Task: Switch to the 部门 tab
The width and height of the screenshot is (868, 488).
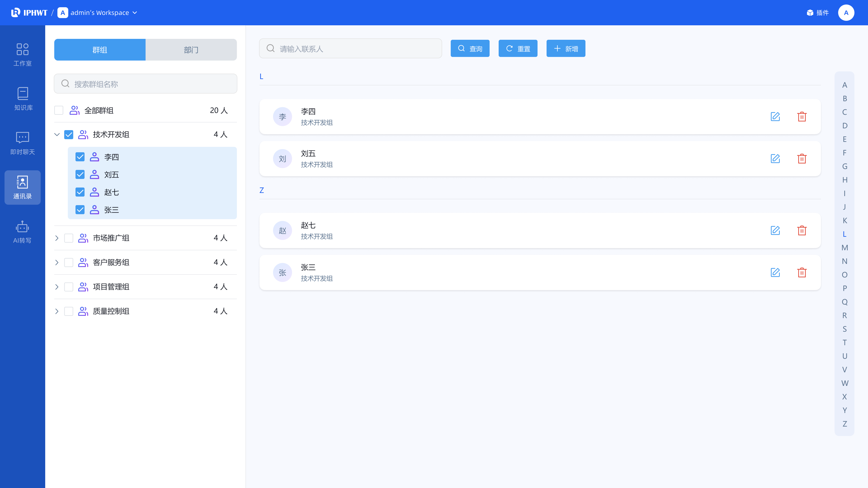Action: (191, 50)
